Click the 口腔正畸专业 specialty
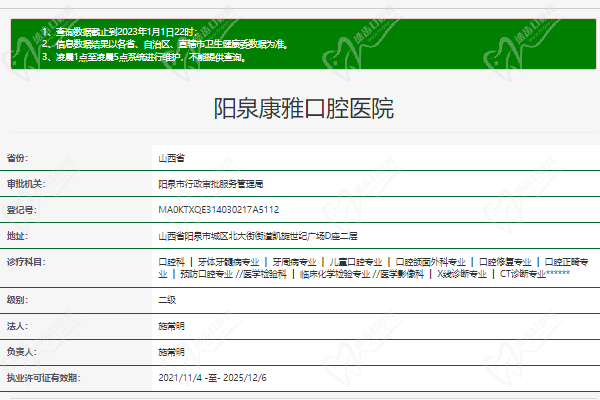600x400 pixels. [571, 261]
